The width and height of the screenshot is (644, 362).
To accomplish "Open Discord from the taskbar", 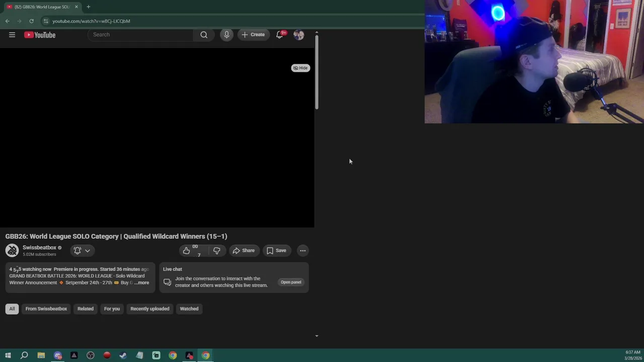I will [x=57, y=355].
